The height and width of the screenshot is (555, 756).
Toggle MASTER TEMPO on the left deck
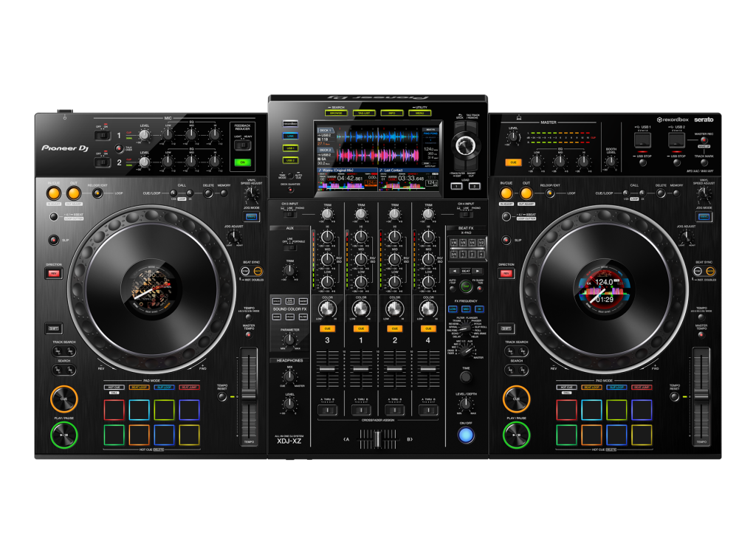(249, 334)
